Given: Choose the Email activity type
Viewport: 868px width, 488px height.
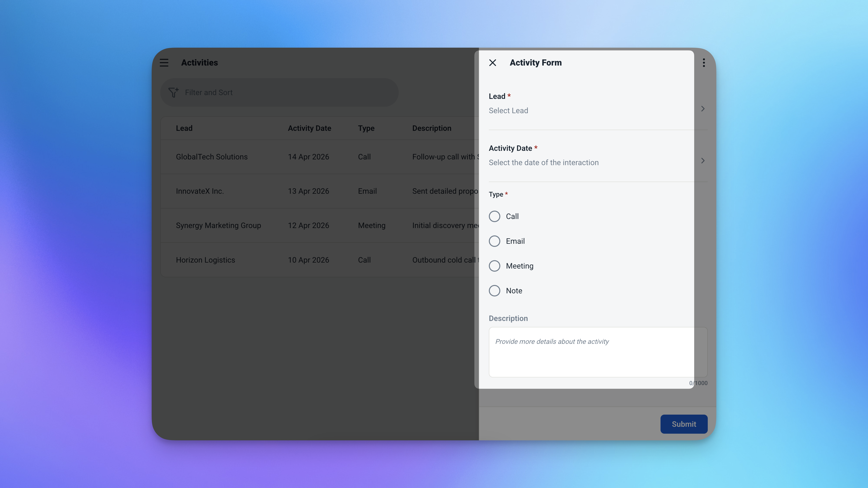Looking at the screenshot, I should [x=494, y=241].
